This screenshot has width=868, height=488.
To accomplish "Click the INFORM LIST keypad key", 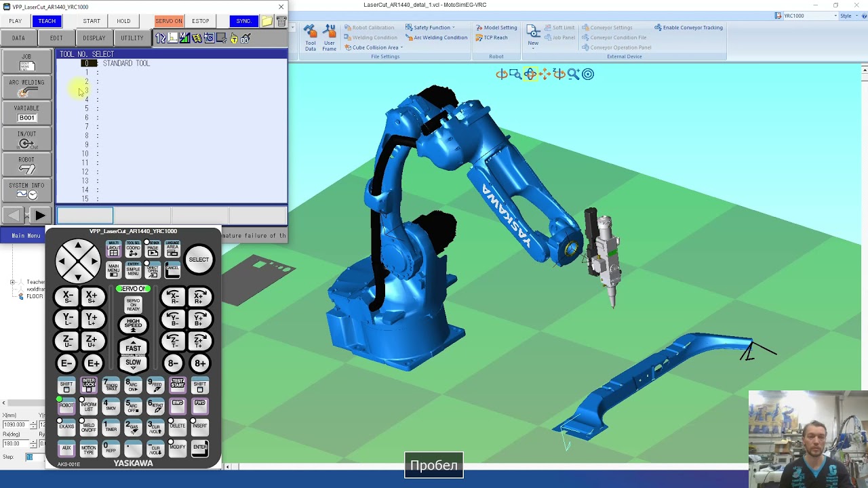I will [89, 407].
